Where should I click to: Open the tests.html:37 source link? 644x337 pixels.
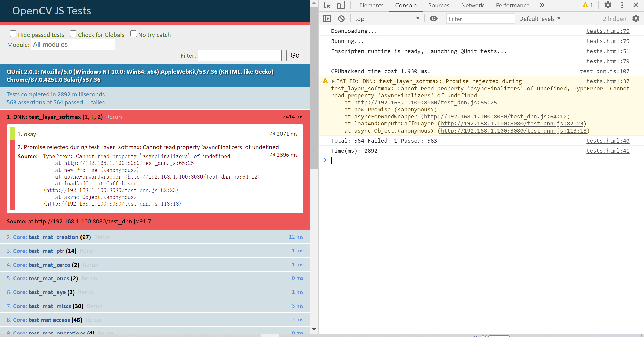(608, 81)
